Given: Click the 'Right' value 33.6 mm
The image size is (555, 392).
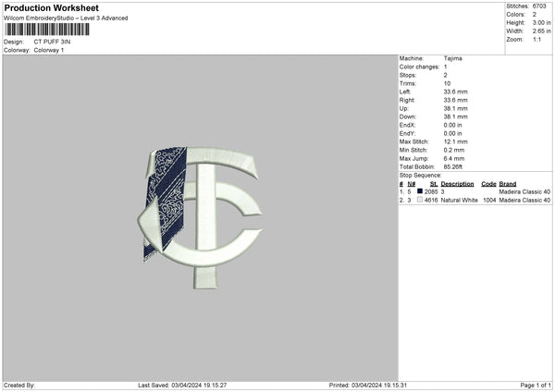Looking at the screenshot, I should tap(455, 100).
